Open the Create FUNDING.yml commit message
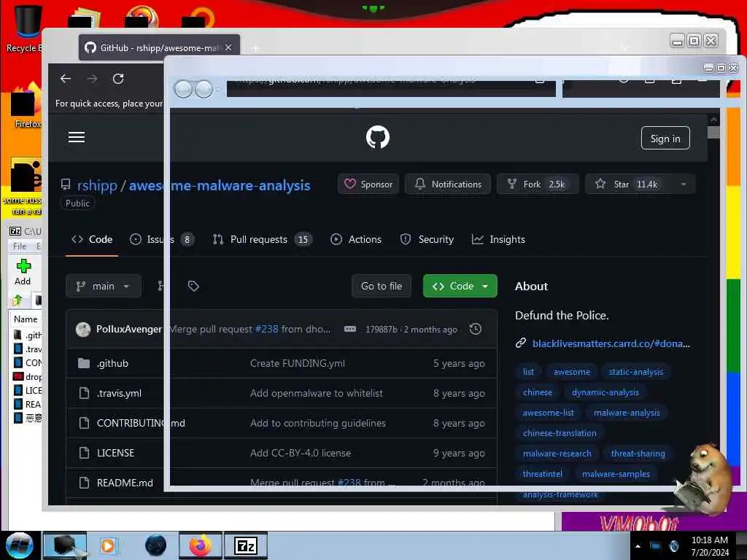 [x=298, y=363]
